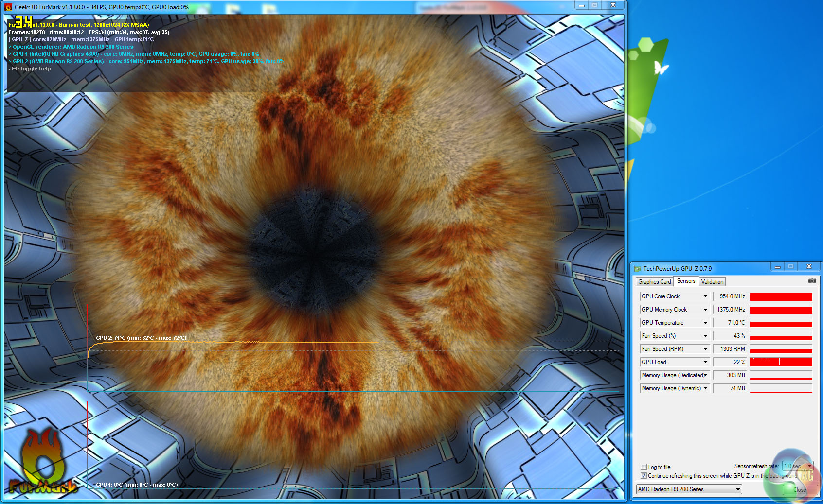Click the Frames and FPS stats line in FurMark
Screen dimensions: 823x504
[89, 33]
